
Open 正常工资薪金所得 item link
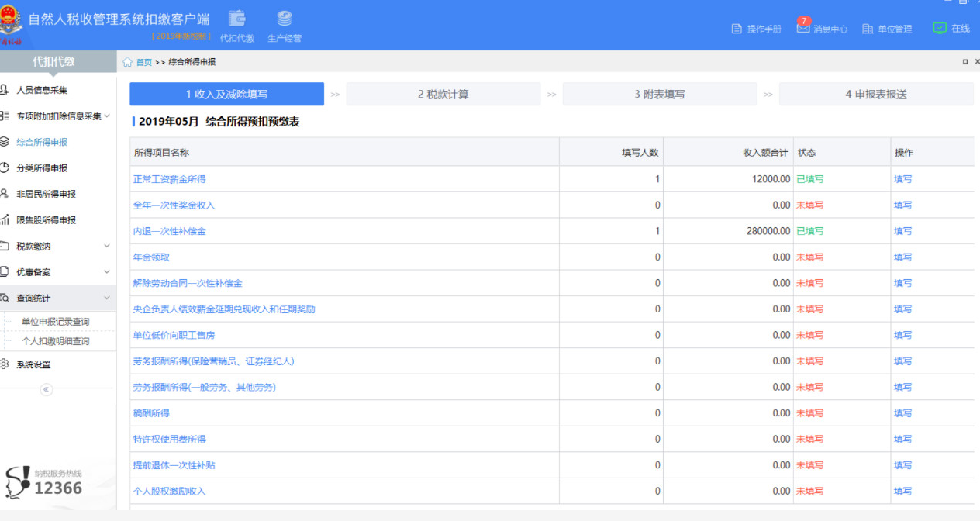pyautogui.click(x=169, y=179)
